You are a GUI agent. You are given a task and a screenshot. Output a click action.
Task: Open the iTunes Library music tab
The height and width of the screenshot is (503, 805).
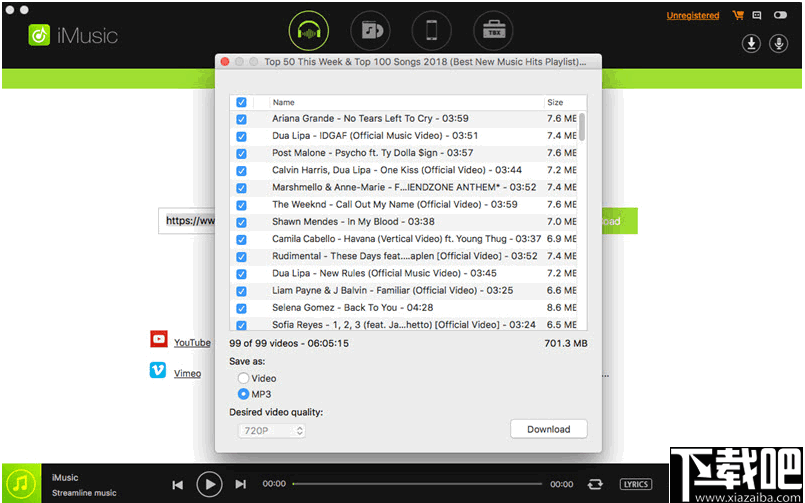pos(370,32)
